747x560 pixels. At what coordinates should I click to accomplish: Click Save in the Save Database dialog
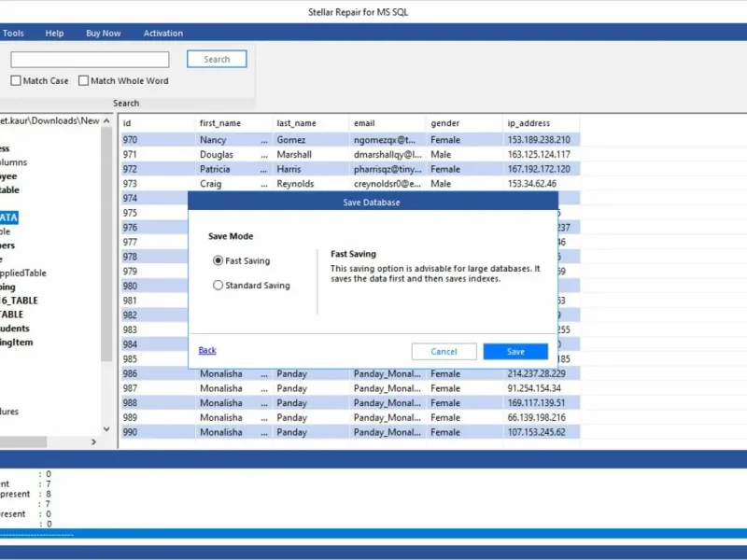(x=515, y=352)
